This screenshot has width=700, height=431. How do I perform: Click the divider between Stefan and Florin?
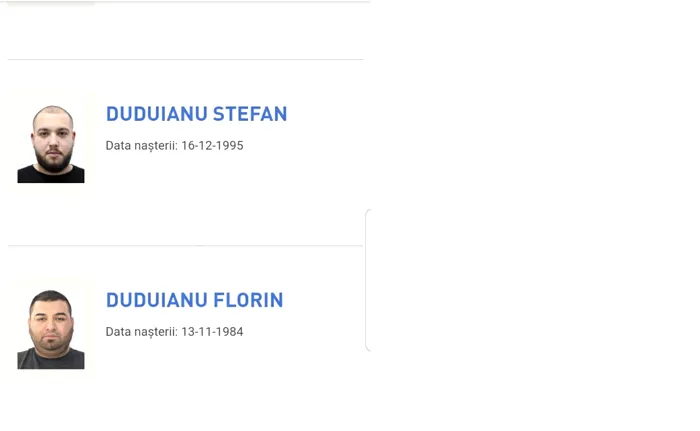186,246
